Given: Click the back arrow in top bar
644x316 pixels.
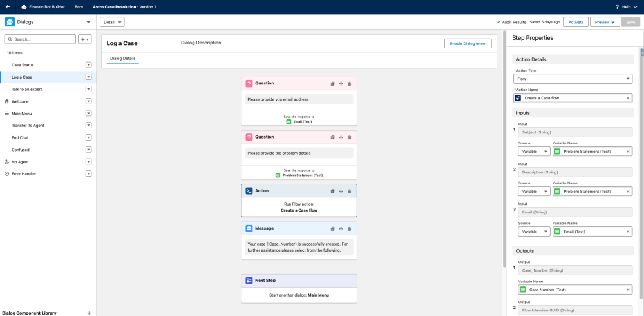Looking at the screenshot, I should pos(8,6).
